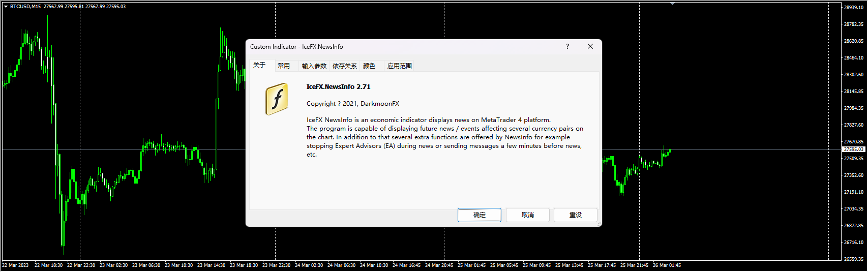This screenshot has height=272, width=868.
Task: Open the 颜色 tab
Action: tap(369, 66)
